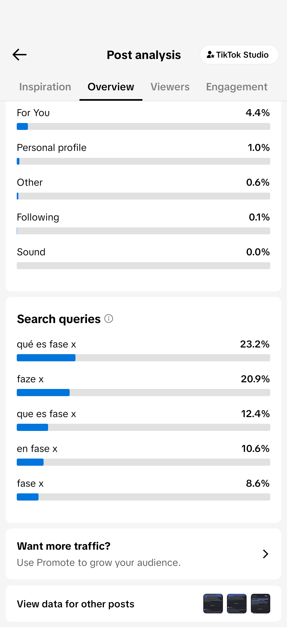Select the second other-post thumbnail
This screenshot has height=644, width=287.
237,604
